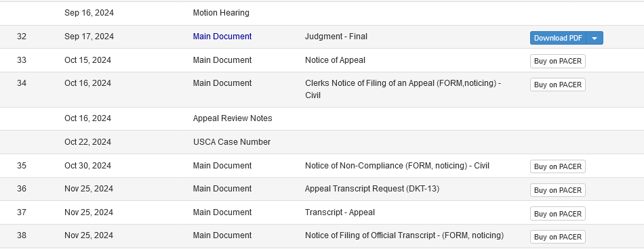Buy Clerks Notice of Filing on PACER
Viewport: 644px width, 251px height.
pyautogui.click(x=558, y=85)
